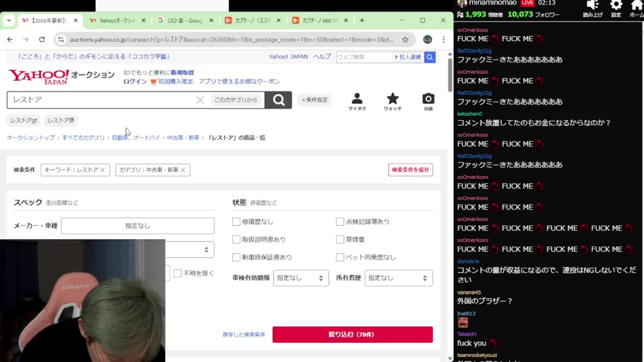This screenshot has height=362, width=644.
Task: Open the 所有者歴 dropdown
Action: coord(398,278)
